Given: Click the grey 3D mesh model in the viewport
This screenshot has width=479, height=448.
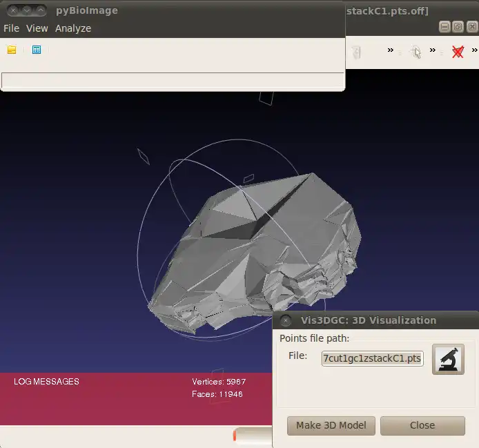Looking at the screenshot, I should pyautogui.click(x=253, y=253).
